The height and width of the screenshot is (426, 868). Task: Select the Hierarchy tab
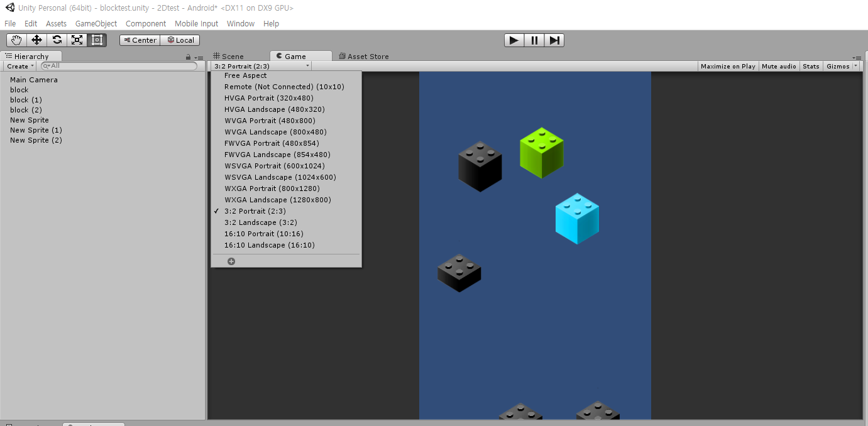(x=31, y=57)
